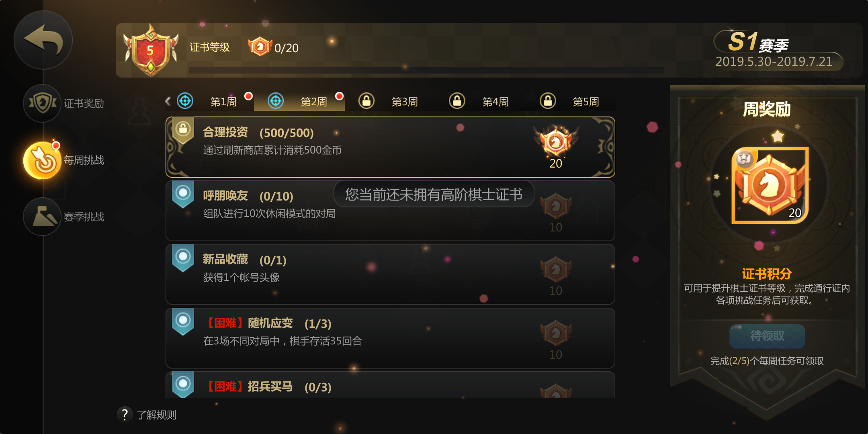Toggle the blue marker on 新品收藏 task

(183, 258)
